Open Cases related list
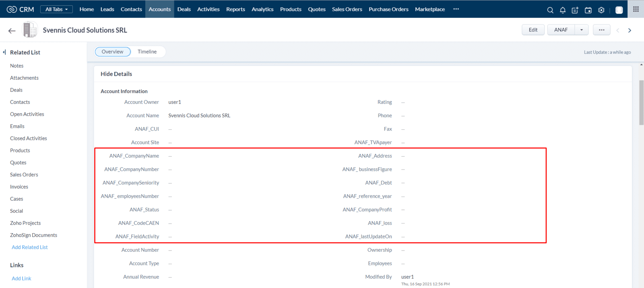This screenshot has width=644, height=288. click(17, 199)
